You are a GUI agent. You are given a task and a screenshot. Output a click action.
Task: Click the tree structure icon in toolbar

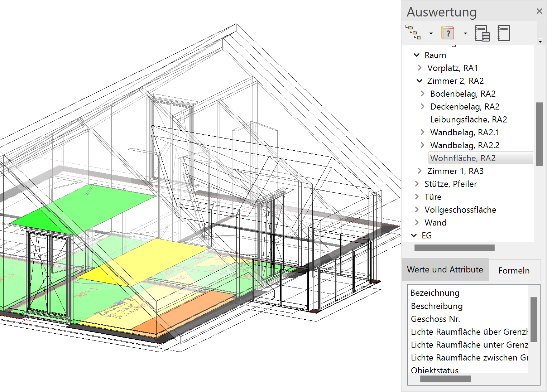pyautogui.click(x=413, y=33)
